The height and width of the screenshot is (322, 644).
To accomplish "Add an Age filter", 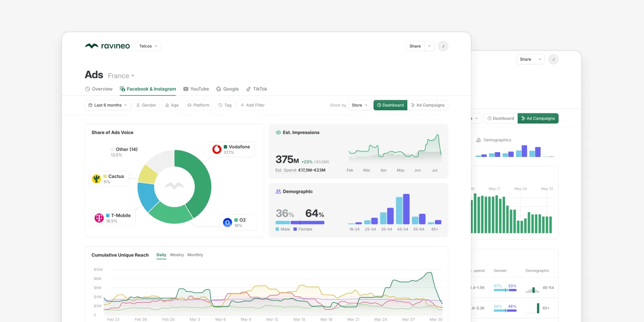I will (172, 105).
